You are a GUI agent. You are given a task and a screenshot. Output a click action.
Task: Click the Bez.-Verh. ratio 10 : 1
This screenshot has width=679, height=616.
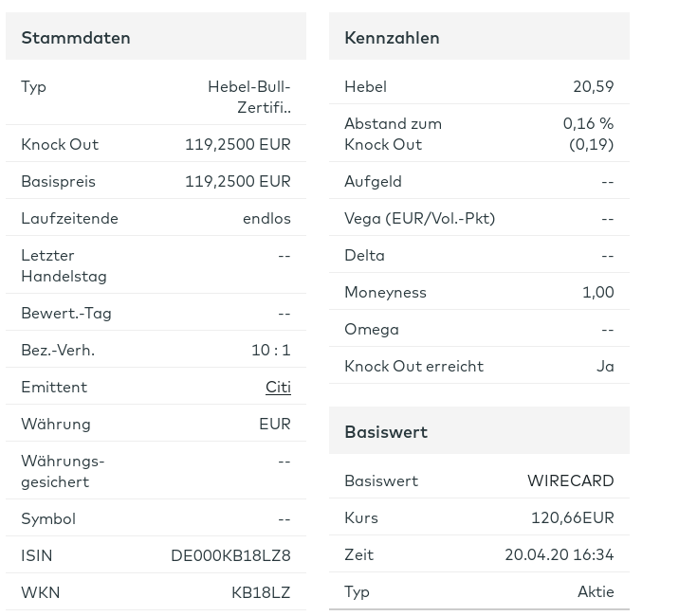coord(270,350)
